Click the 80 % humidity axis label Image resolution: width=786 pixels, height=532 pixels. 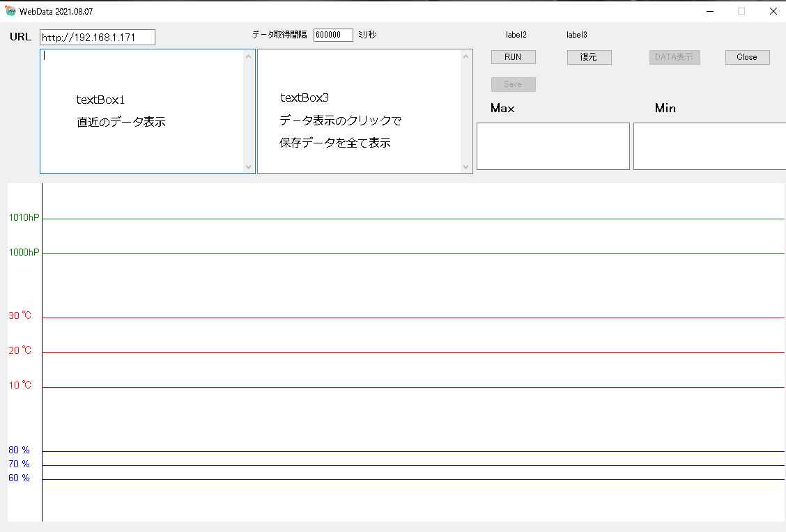pyautogui.click(x=20, y=450)
